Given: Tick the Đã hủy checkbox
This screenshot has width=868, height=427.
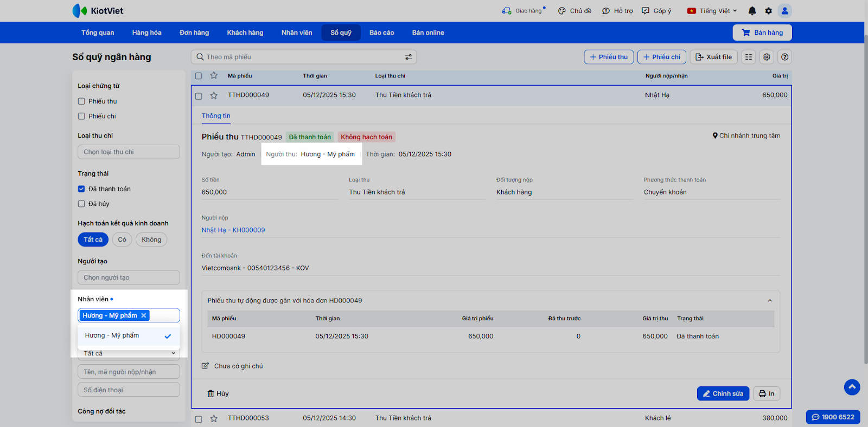Looking at the screenshot, I should 81,204.
